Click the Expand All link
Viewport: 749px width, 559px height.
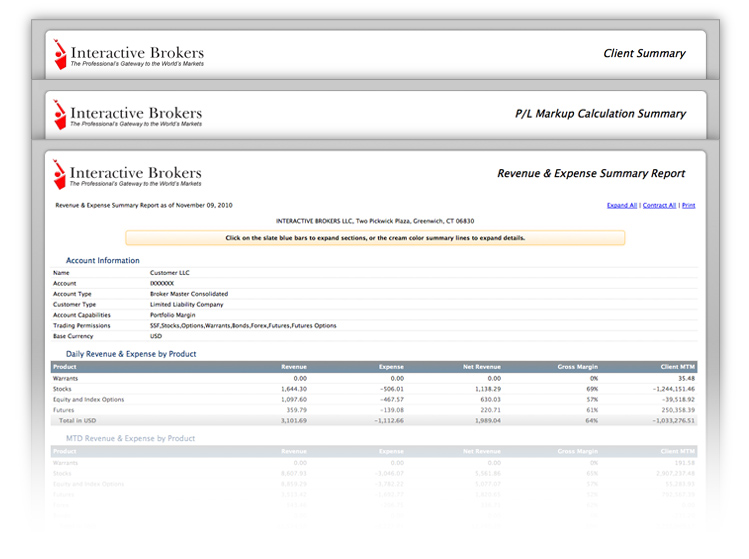(621, 205)
